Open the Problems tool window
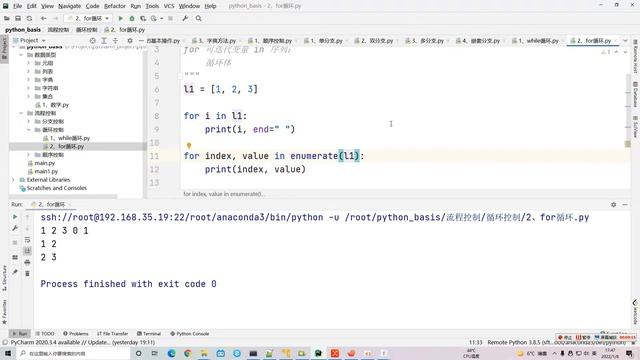 (x=76, y=333)
